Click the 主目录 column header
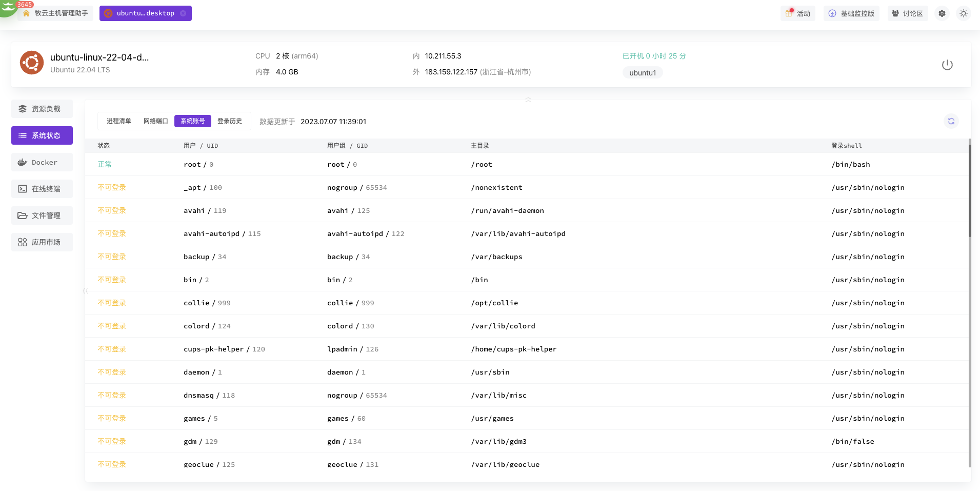Image resolution: width=980 pixels, height=491 pixels. [480, 146]
